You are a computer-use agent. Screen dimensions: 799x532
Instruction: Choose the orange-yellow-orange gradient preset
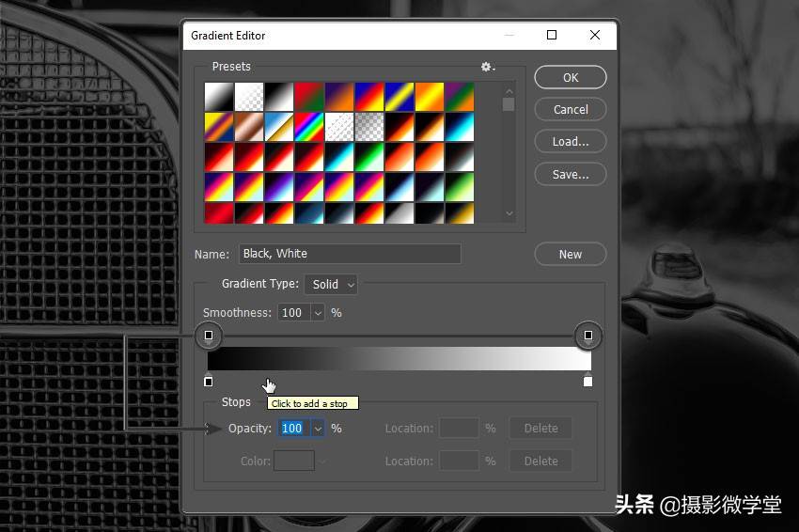tap(430, 97)
